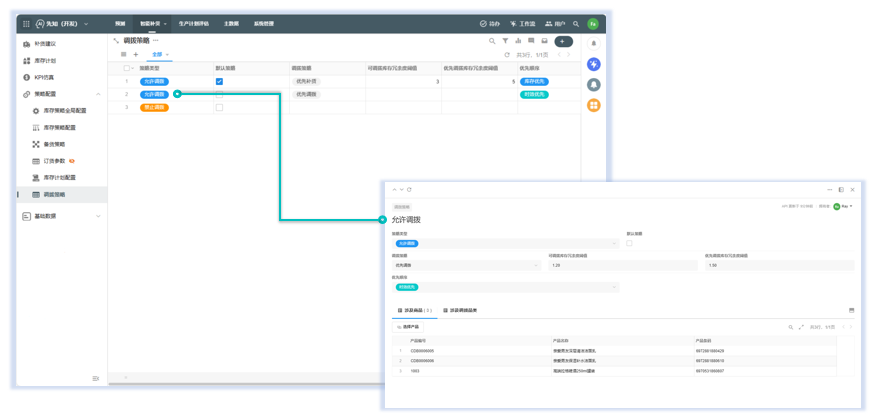
Task: Collapse the 策略配置 sidebar group
Action: (98, 94)
